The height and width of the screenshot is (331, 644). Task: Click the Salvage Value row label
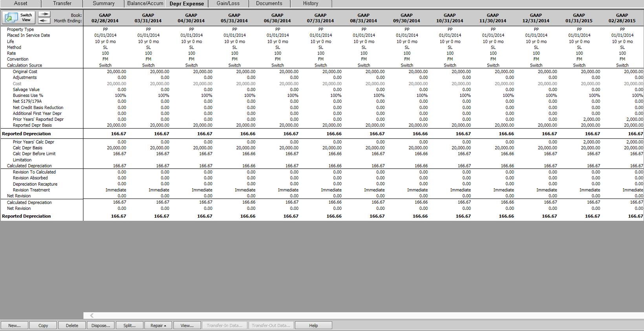tap(26, 90)
